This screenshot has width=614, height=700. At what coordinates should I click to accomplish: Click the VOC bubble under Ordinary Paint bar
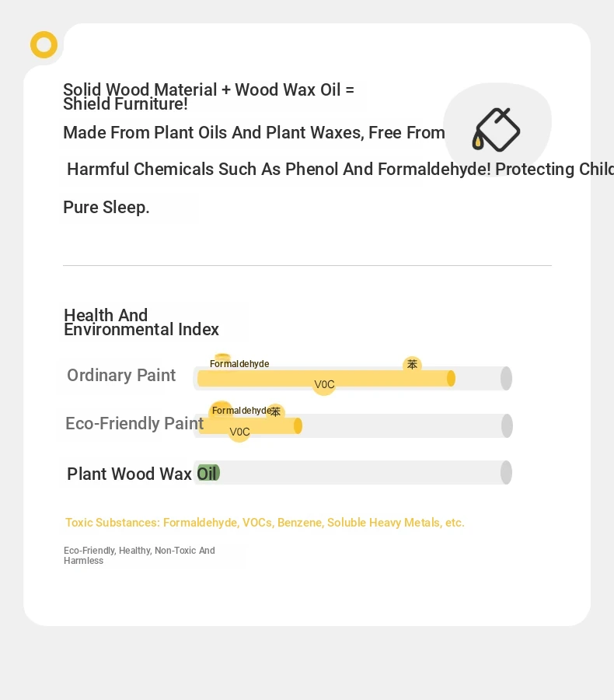click(x=324, y=384)
